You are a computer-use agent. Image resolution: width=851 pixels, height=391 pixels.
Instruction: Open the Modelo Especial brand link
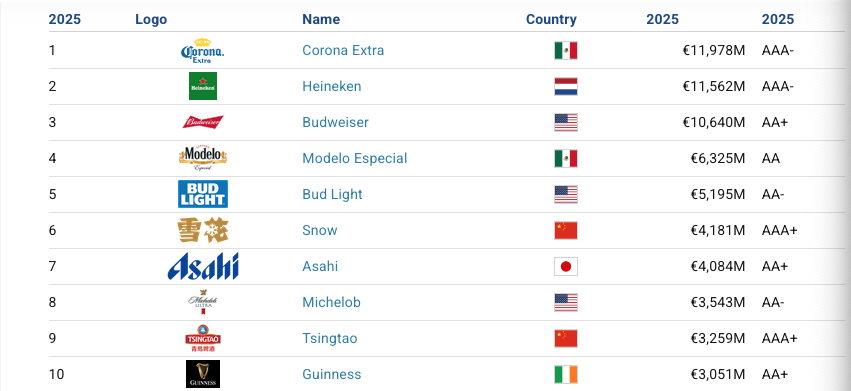[x=354, y=159]
